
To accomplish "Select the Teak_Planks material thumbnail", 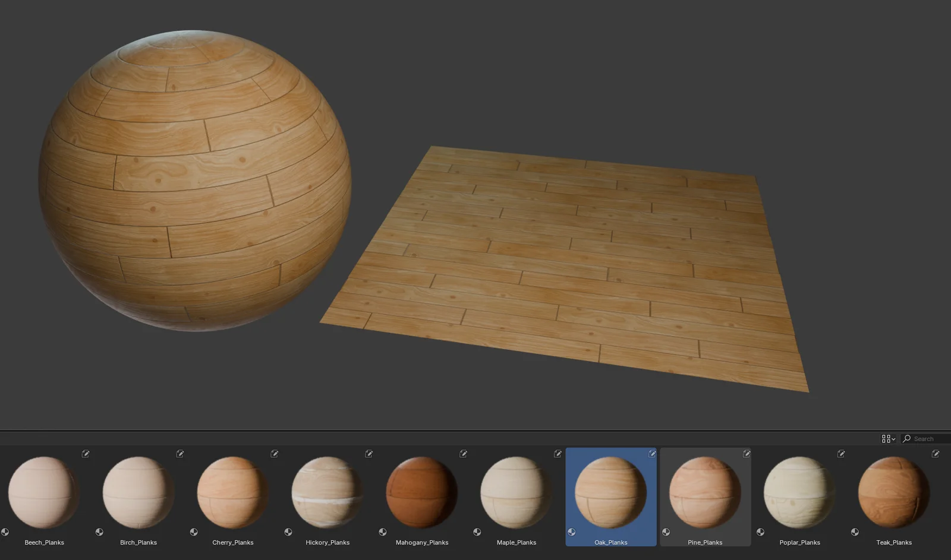I will point(894,493).
